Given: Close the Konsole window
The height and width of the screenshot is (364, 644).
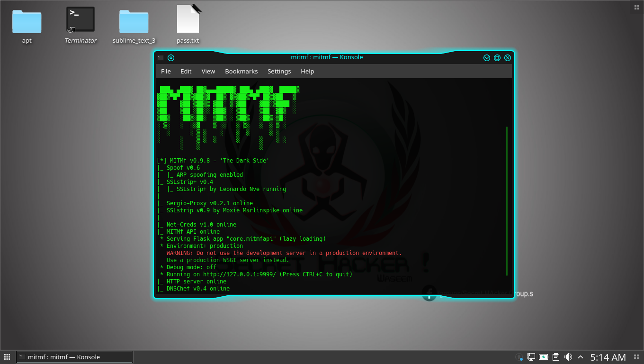Looking at the screenshot, I should 508,58.
